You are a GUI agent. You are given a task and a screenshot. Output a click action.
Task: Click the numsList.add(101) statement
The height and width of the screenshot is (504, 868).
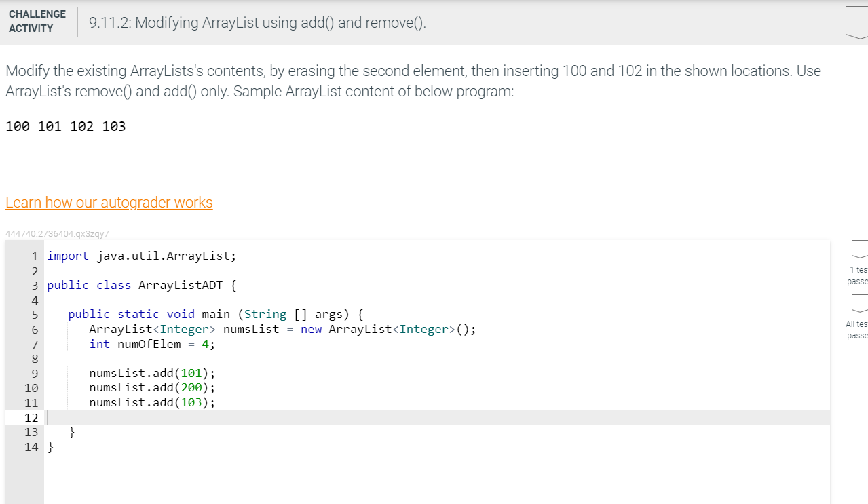151,373
